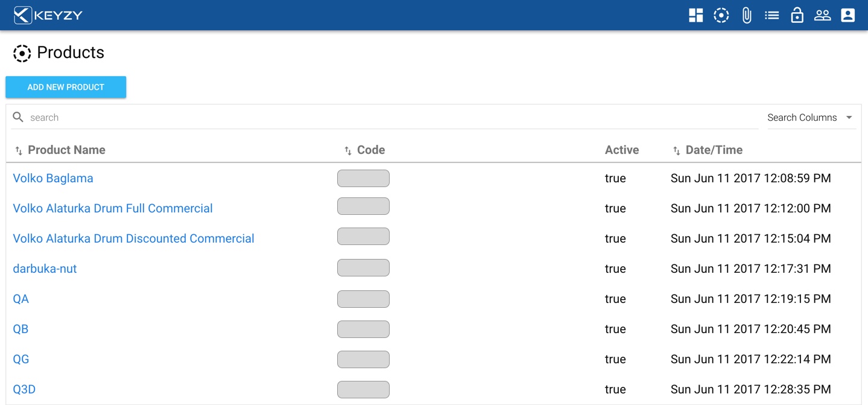This screenshot has width=868, height=405.
Task: Click date 'Sun Jun 11 2017 12:19:15 PM'
Action: [x=751, y=299]
